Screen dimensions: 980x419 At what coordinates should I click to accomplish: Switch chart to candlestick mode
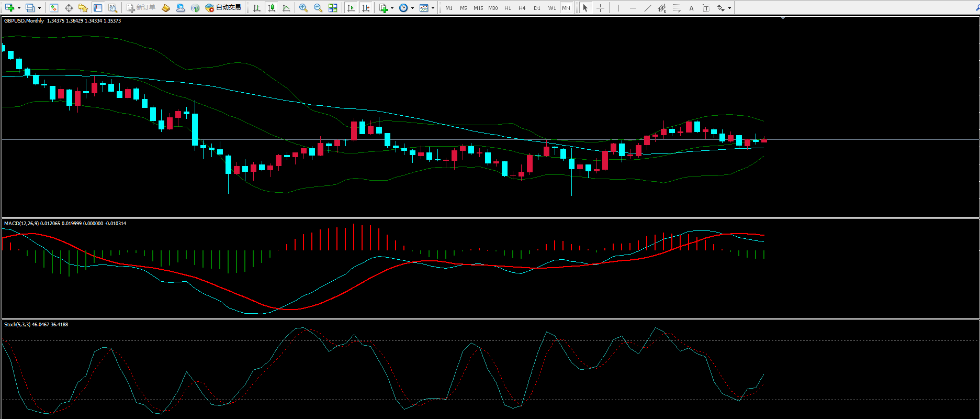coord(271,8)
